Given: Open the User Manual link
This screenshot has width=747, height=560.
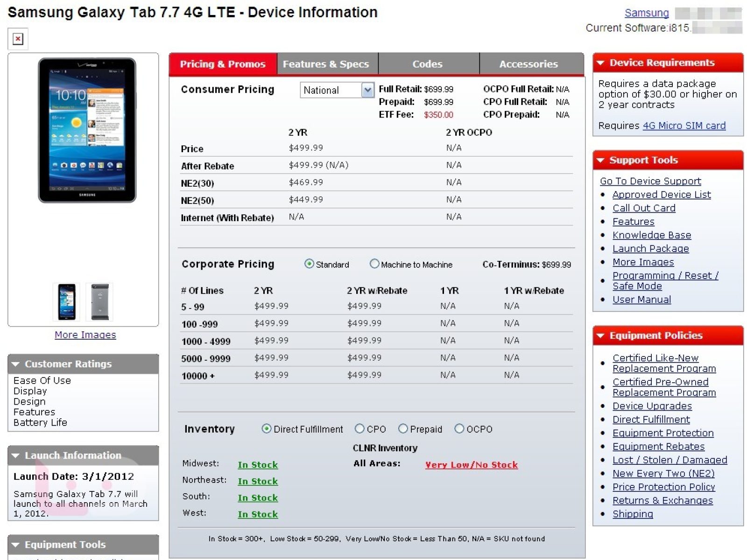Looking at the screenshot, I should point(641,300).
